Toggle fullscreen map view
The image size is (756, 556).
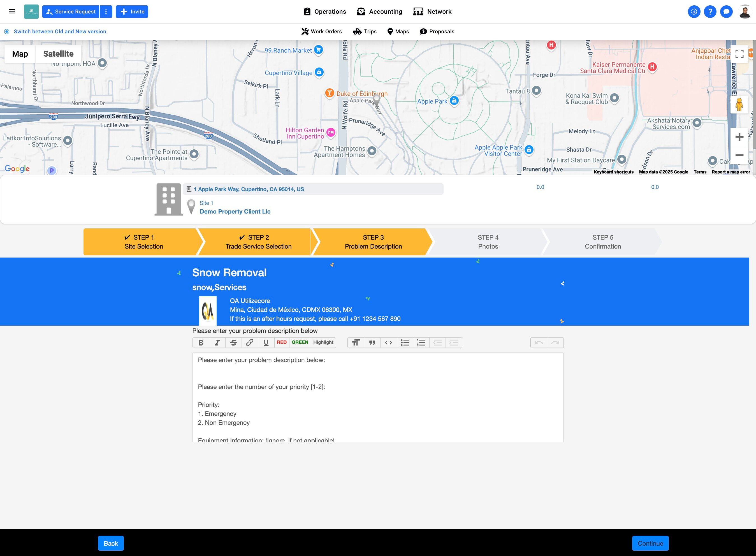click(739, 54)
